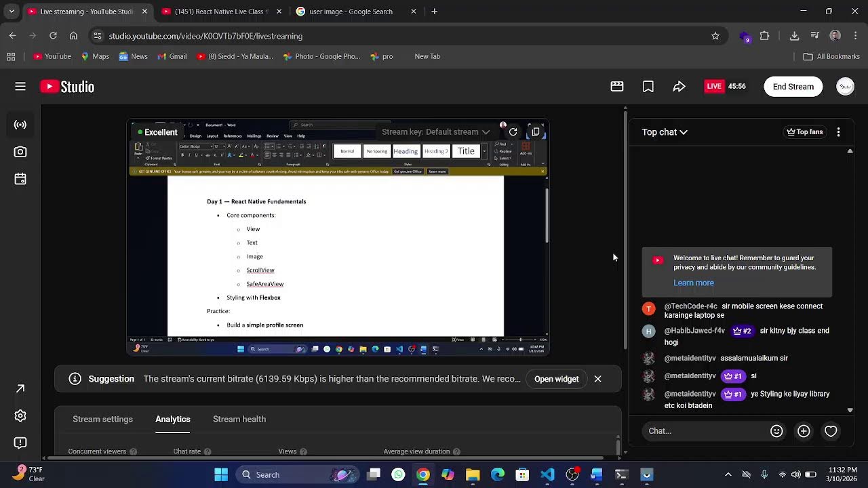Open the chat three-dot options menu

point(838,132)
